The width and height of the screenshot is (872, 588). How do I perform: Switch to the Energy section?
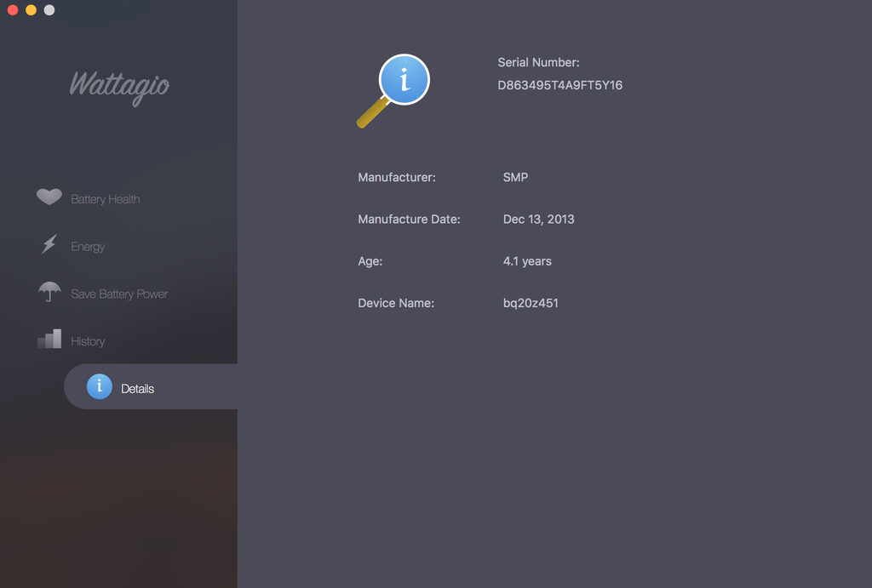[x=88, y=246]
